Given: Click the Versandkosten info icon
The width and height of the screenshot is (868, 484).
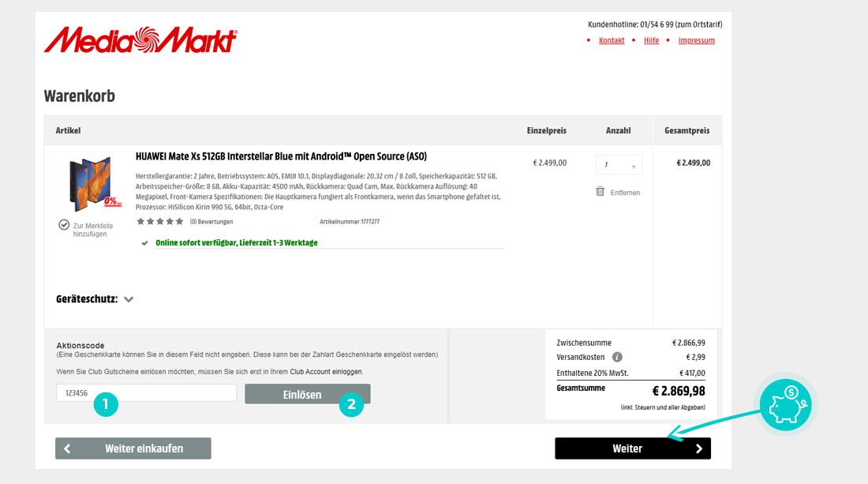Looking at the screenshot, I should [617, 357].
